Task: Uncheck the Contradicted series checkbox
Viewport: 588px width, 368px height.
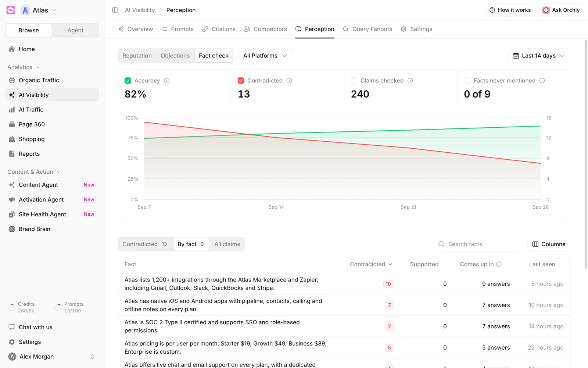Action: coord(241,81)
